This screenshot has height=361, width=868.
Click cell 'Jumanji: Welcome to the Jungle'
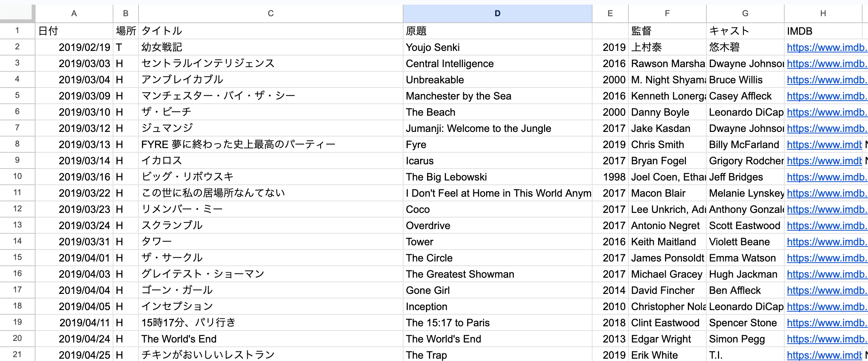[x=497, y=128]
